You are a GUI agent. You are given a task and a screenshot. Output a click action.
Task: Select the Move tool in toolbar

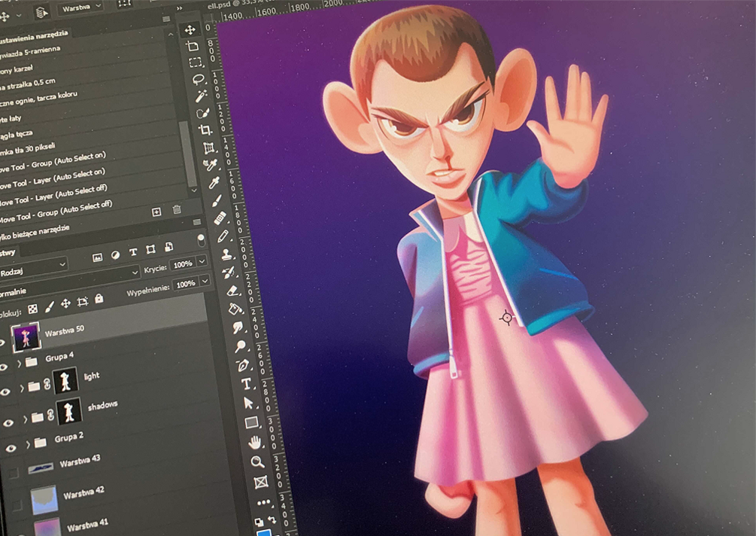190,30
